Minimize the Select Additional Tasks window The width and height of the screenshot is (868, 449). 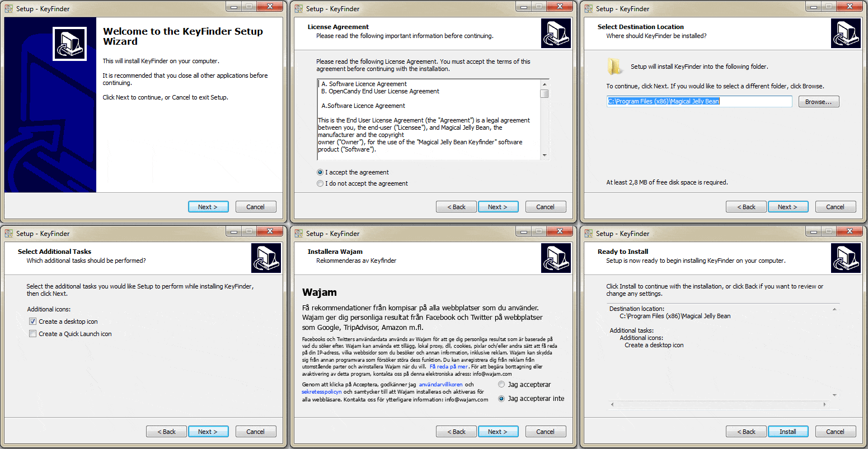pyautogui.click(x=233, y=231)
